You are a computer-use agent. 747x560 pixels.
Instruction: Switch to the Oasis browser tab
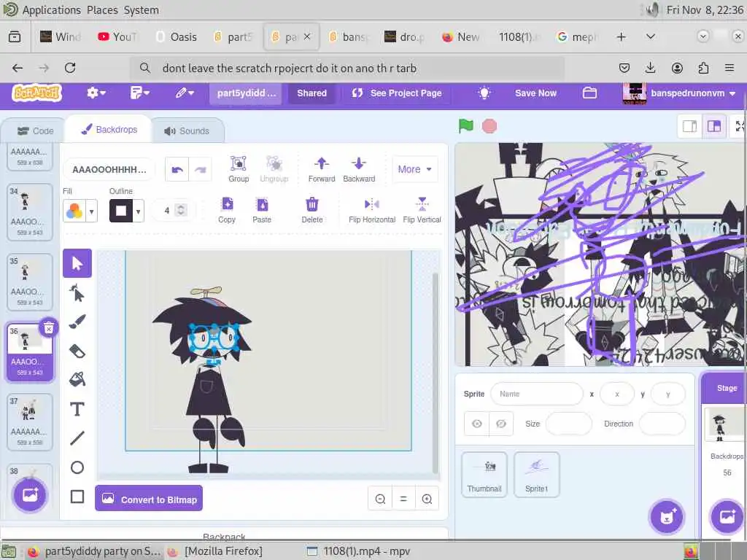click(176, 36)
